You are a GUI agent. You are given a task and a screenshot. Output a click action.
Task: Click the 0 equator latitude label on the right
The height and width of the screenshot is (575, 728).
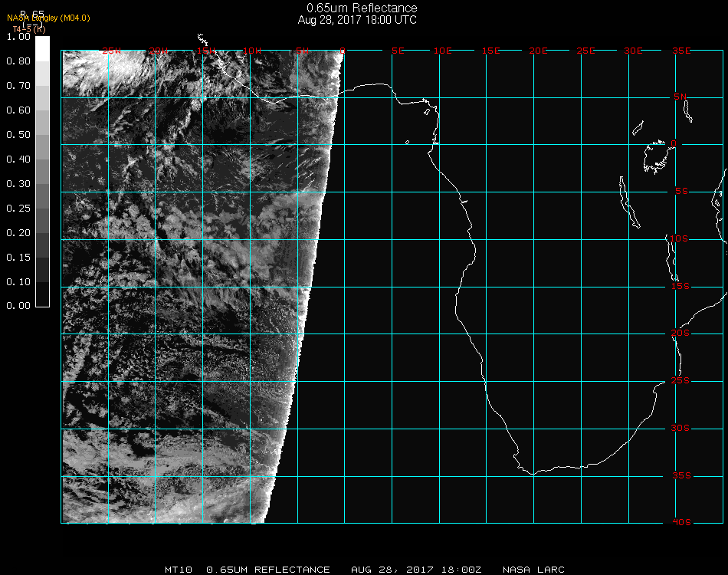coord(674,143)
